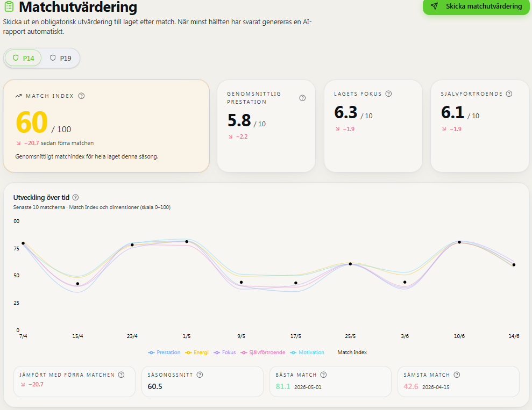The image size is (532, 410).
Task: Click help icon beside Lagets fokus
Action: point(389,94)
